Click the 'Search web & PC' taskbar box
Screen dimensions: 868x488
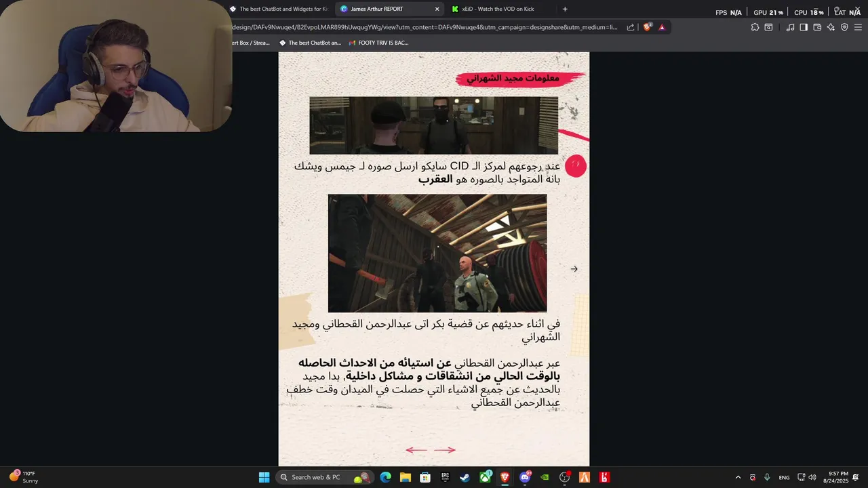point(324,477)
